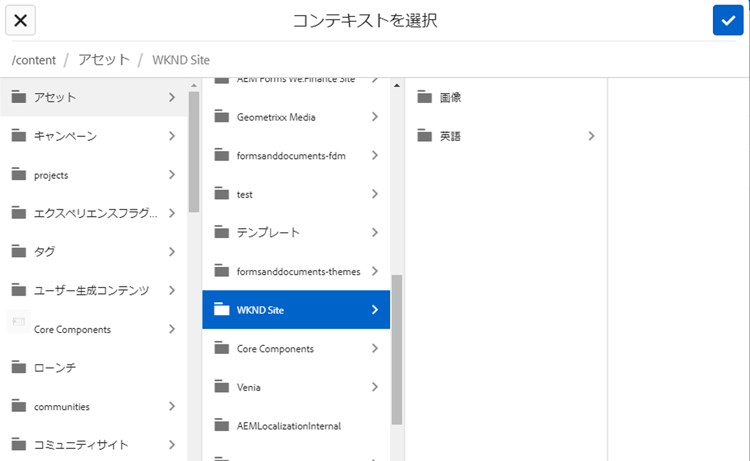Select the projects row label

[51, 176]
